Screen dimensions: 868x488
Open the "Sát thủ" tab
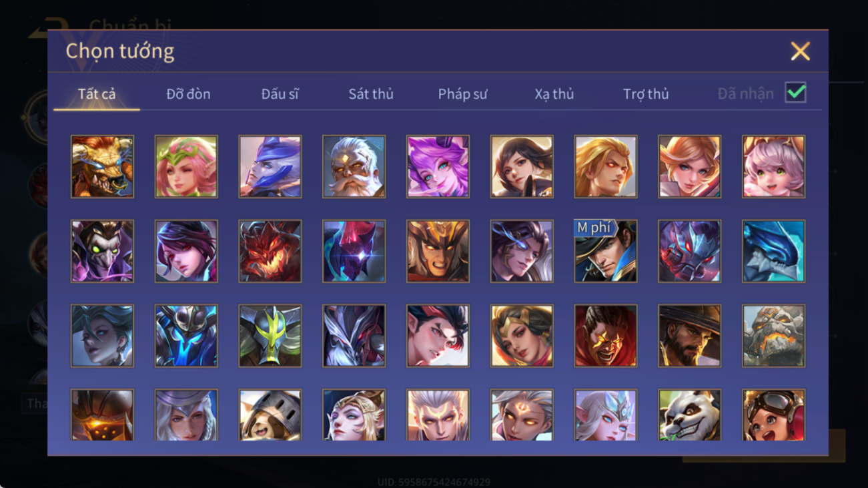pyautogui.click(x=371, y=94)
